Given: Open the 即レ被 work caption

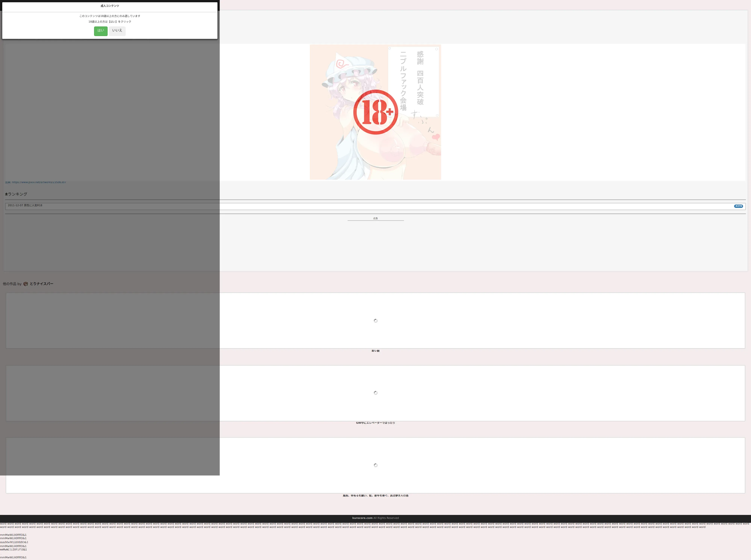Looking at the screenshot, I should [x=376, y=351].
